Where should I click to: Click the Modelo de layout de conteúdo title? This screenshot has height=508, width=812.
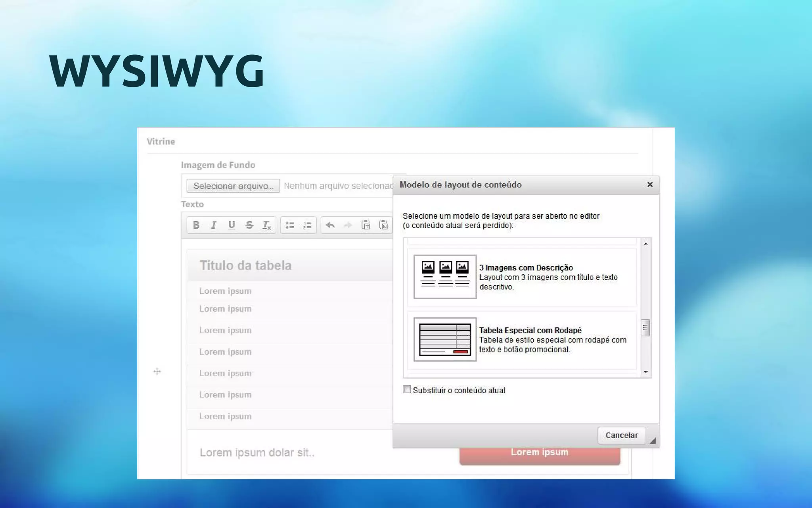click(x=461, y=185)
